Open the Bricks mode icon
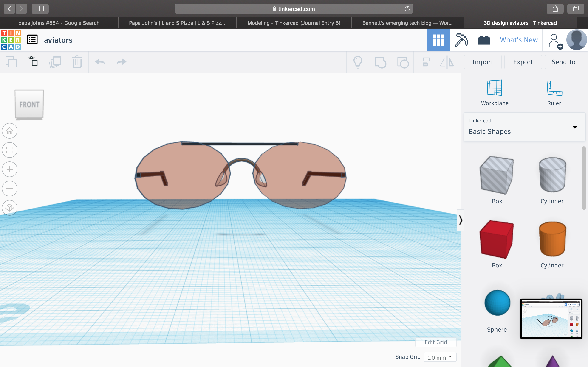588x367 pixels. tap(484, 40)
